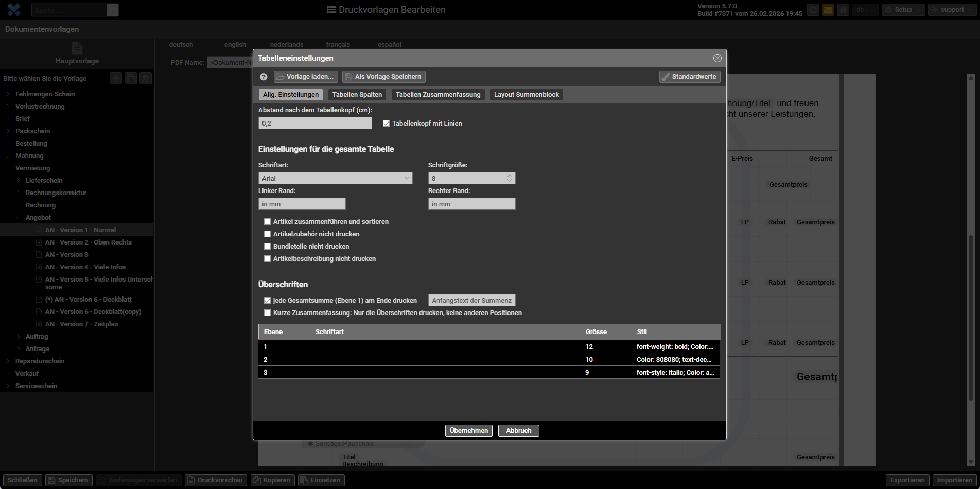Image resolution: width=980 pixels, height=489 pixels.
Task: Open the Setup dropdown menu
Action: pos(903,10)
